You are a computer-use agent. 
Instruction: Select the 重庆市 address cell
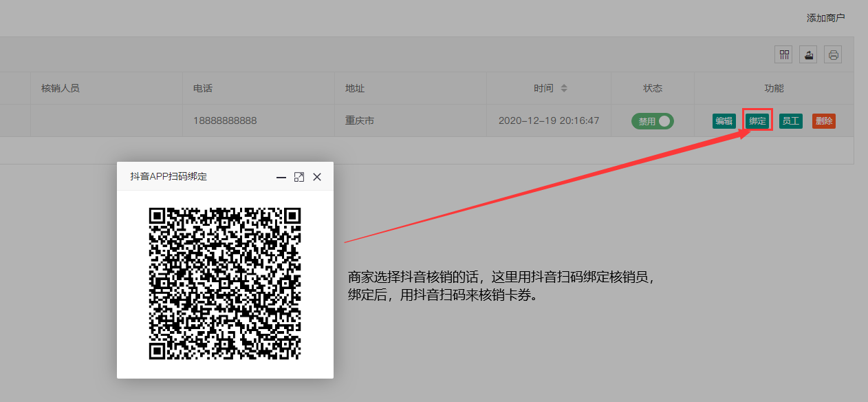[411, 120]
